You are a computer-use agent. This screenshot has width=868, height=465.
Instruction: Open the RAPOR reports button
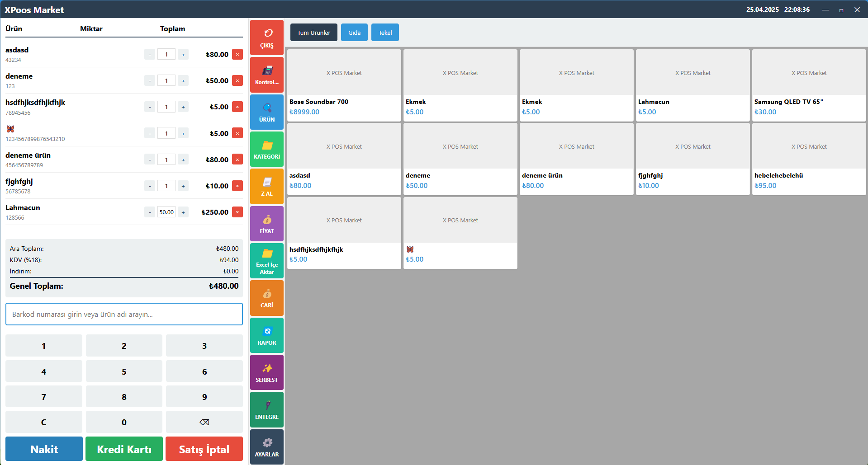pyautogui.click(x=267, y=335)
